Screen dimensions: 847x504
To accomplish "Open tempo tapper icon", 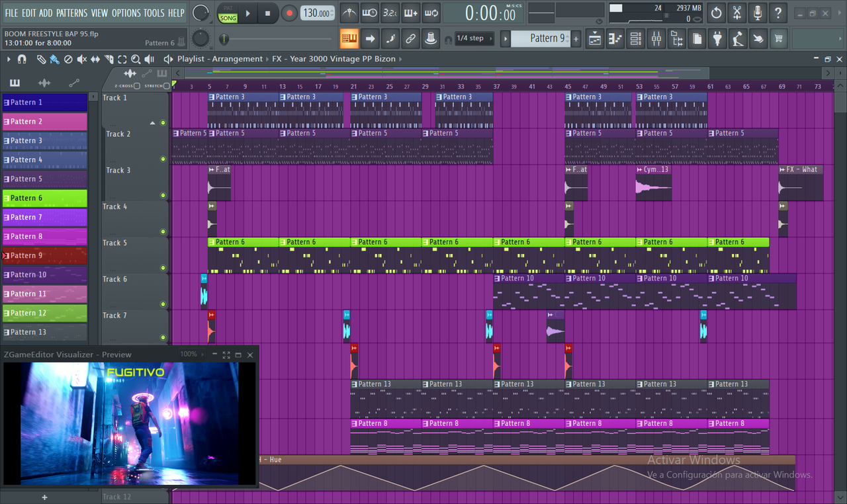I will pos(738,39).
